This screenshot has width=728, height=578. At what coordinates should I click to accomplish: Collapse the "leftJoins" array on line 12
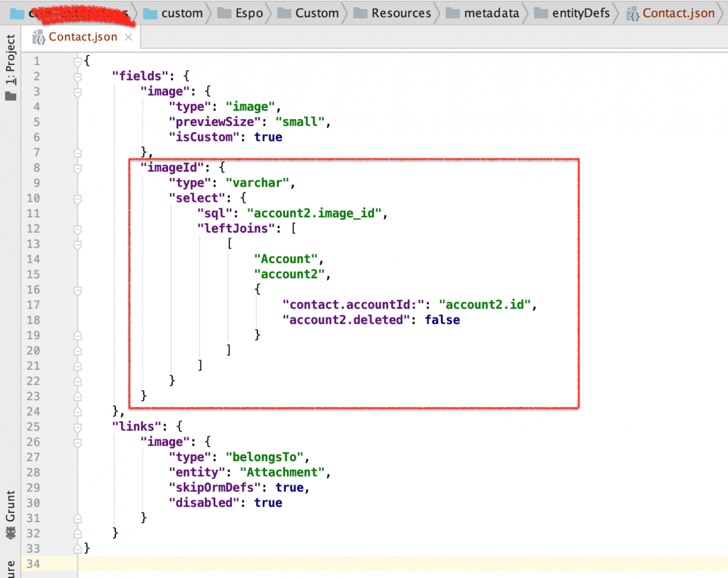tap(77, 229)
